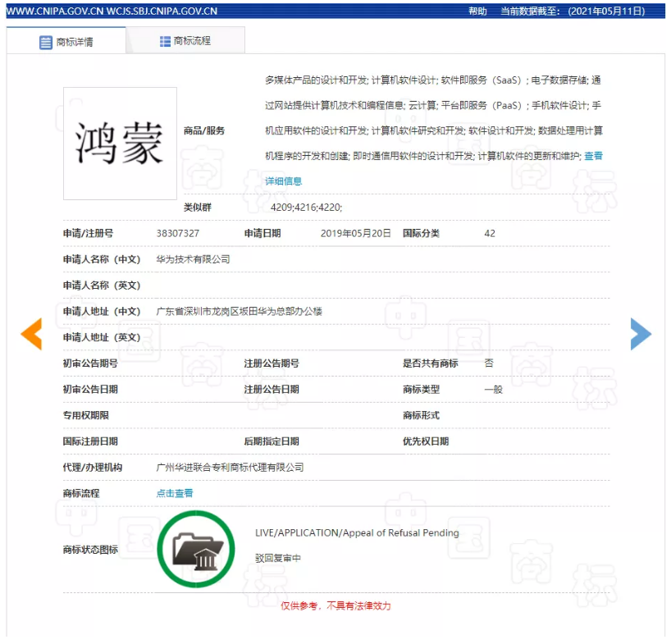
Task: Click the 鸿蒙 trademark image
Action: (120, 144)
